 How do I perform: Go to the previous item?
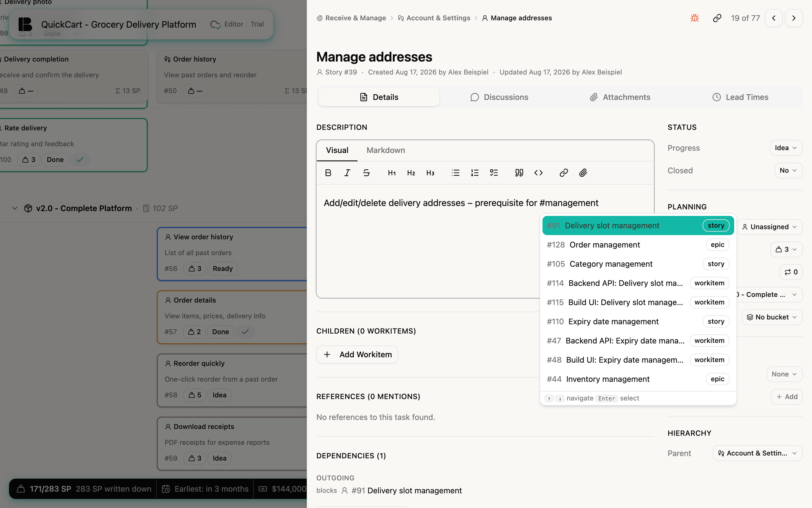[x=774, y=18]
